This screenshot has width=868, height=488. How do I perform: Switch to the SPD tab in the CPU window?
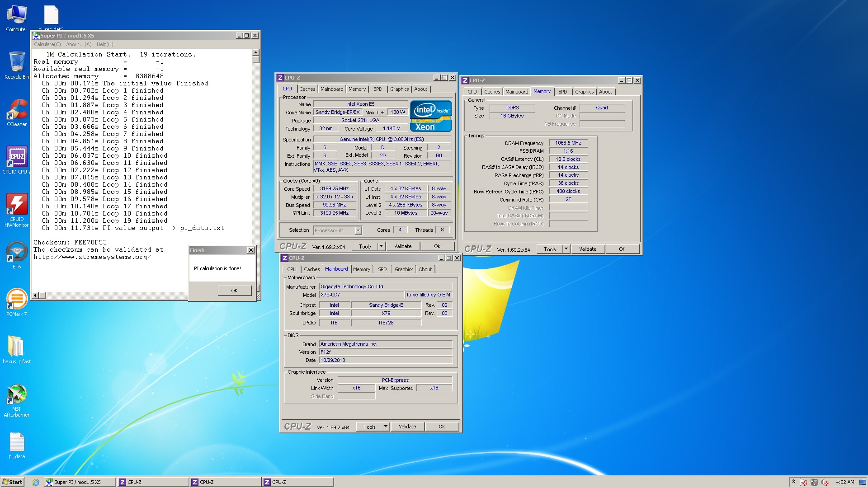378,89
